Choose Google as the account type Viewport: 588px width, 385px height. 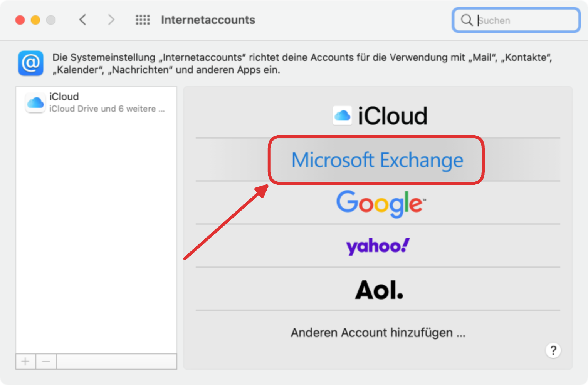pos(381,203)
